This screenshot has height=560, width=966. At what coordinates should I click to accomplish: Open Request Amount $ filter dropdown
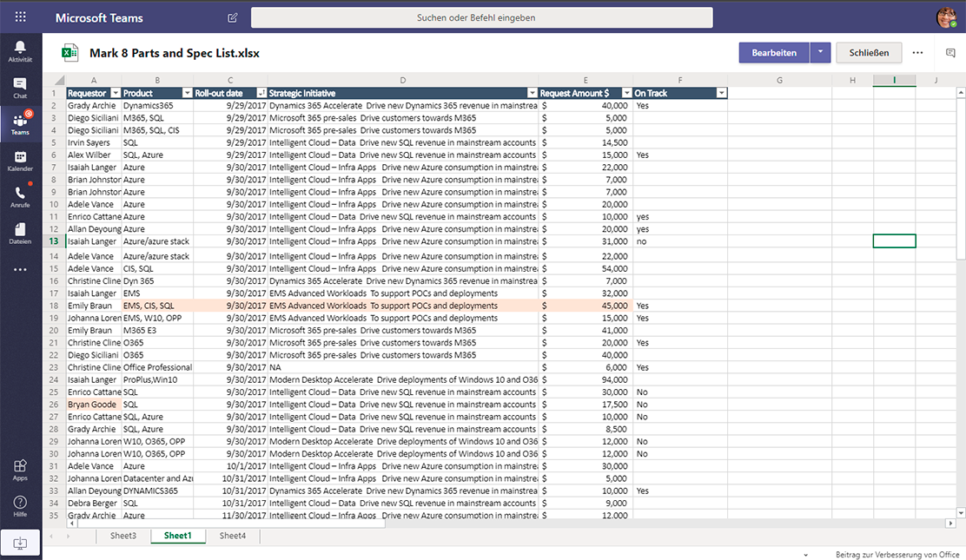(626, 93)
